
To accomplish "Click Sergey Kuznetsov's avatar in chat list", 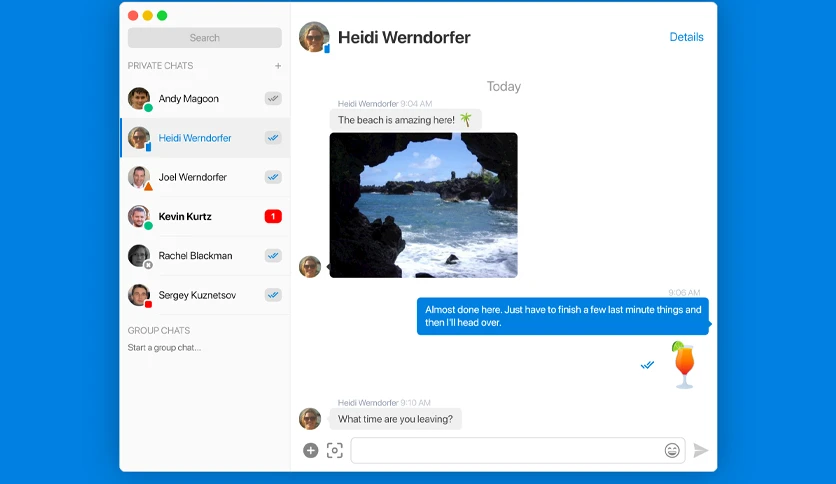I will pyautogui.click(x=139, y=295).
